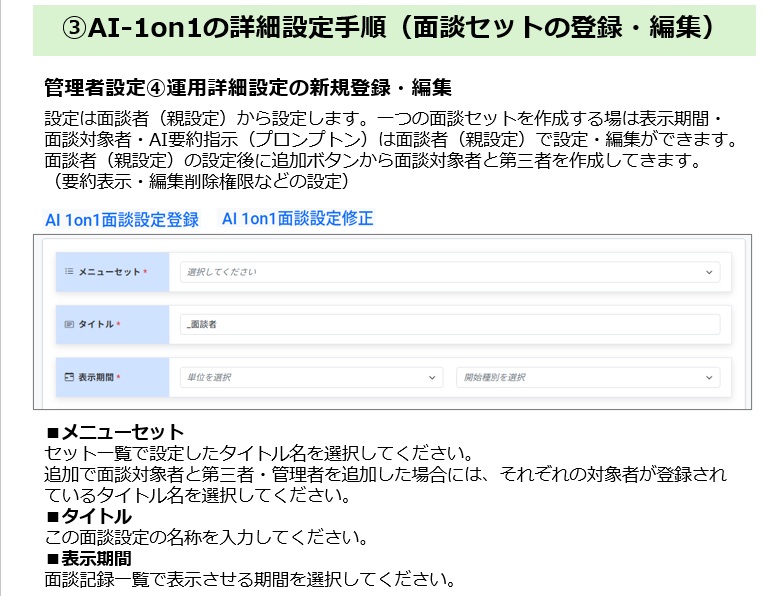Click the 表示期間 required field label
Viewport: 784px width, 596px height.
pos(99,378)
